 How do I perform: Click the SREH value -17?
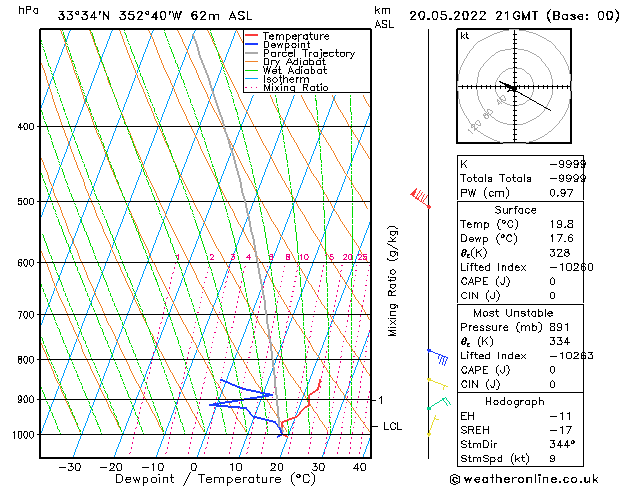click(x=560, y=430)
